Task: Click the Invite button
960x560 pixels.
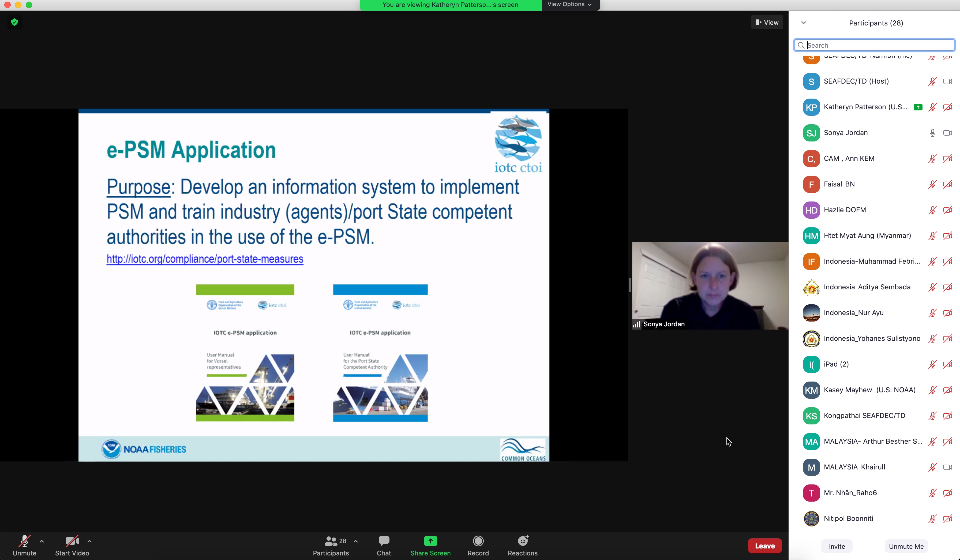Action: [x=837, y=546]
